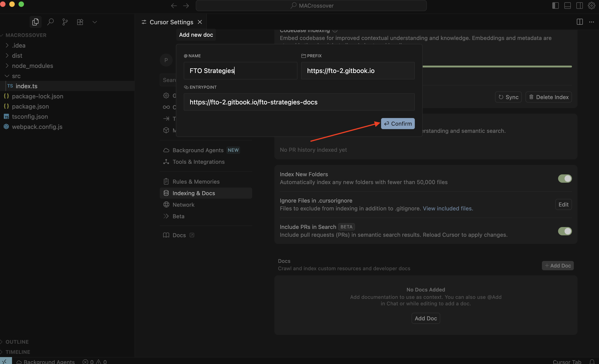Open more sidebar views chevron
Screen dimensions: 599x364
click(95, 22)
